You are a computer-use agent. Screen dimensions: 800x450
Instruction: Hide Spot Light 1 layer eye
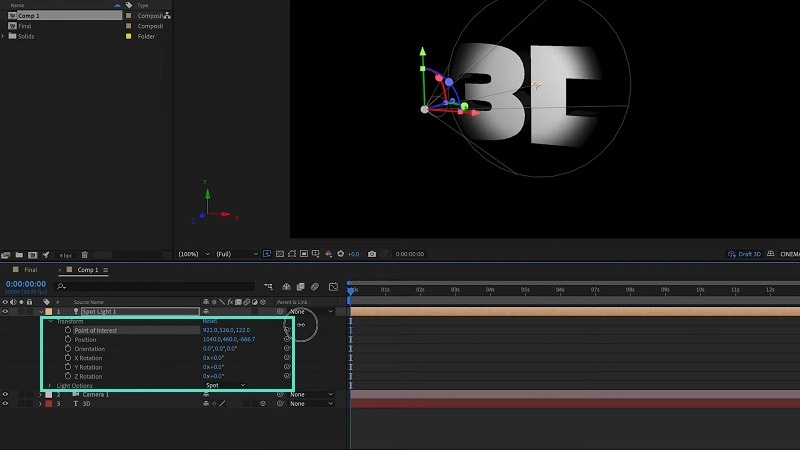point(5,311)
